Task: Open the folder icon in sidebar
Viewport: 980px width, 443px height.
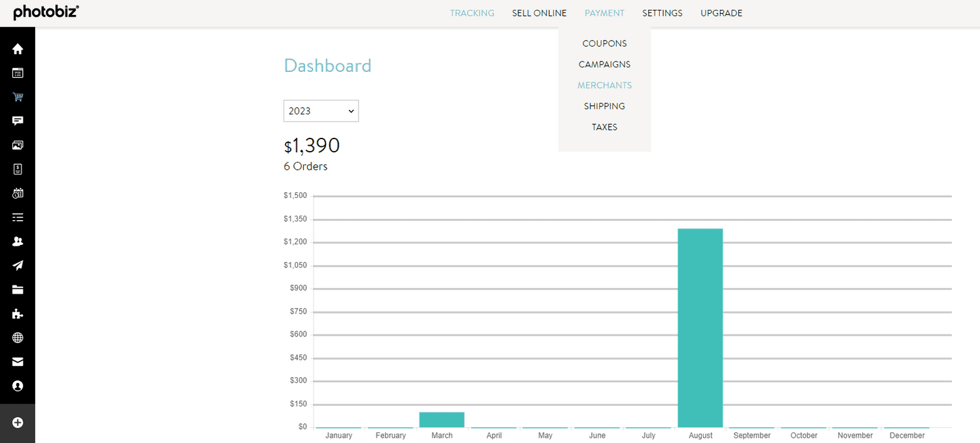Action: pos(18,289)
